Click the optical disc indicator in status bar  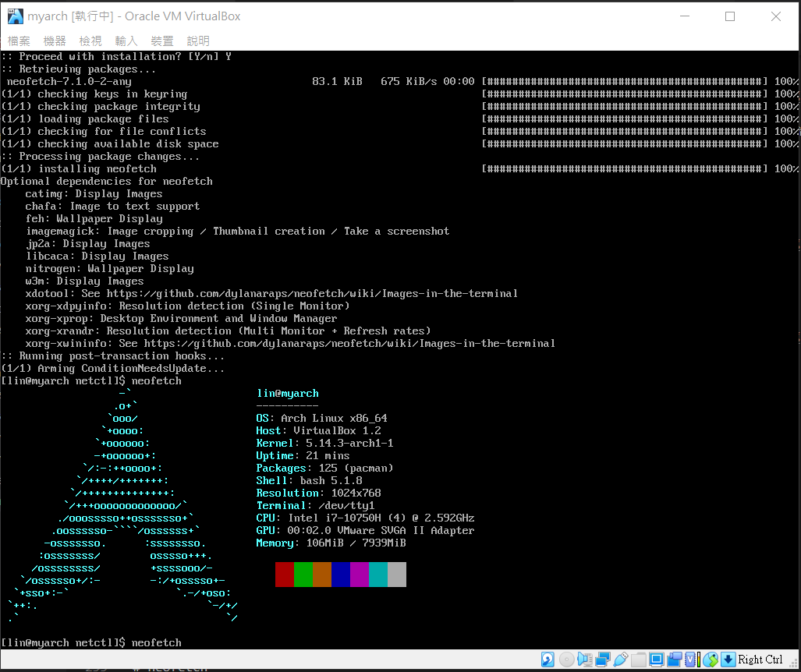pos(566,660)
